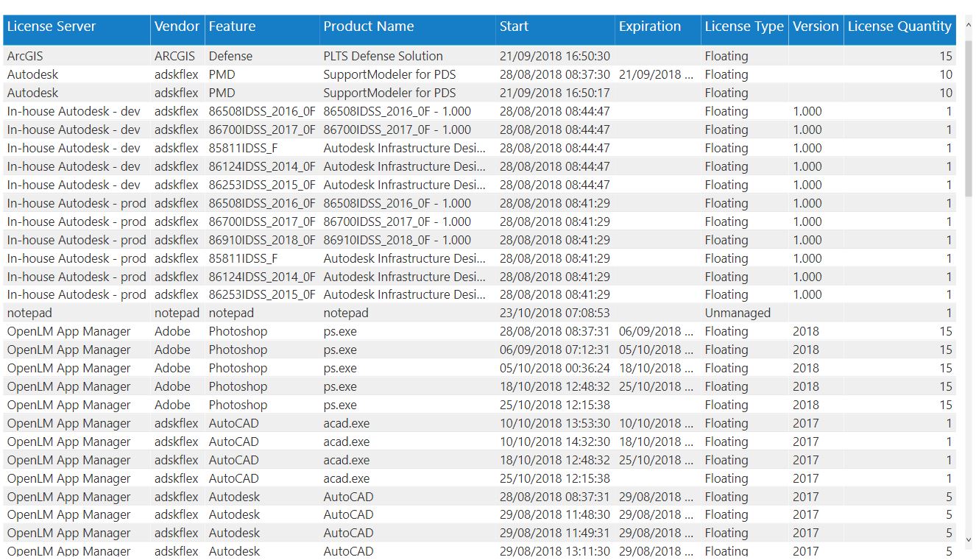976x560 pixels.
Task: Select the notepad license server cell
Action: pos(29,313)
